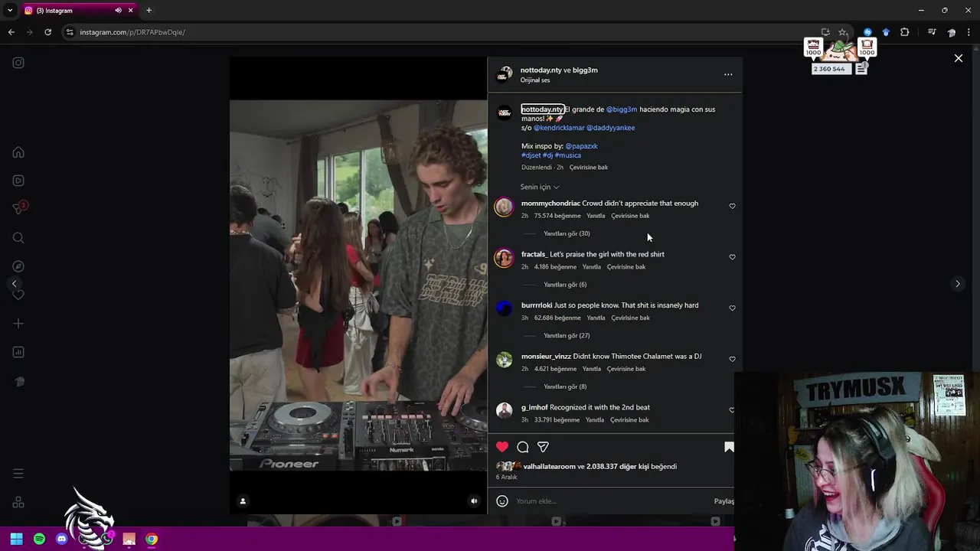This screenshot has width=980, height=551.
Task: Click the Meta apps icon at sidebar bottom
Action: point(18,503)
